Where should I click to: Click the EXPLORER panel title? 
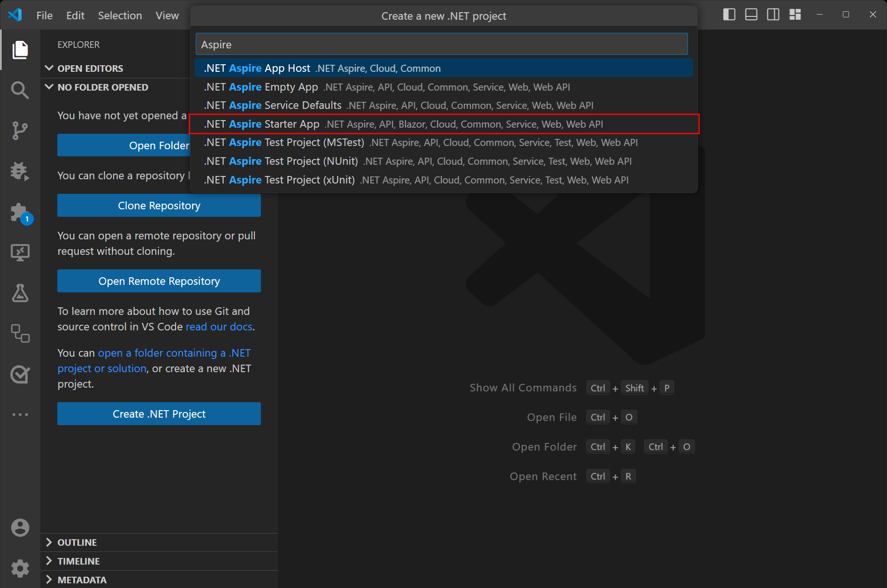(78, 45)
